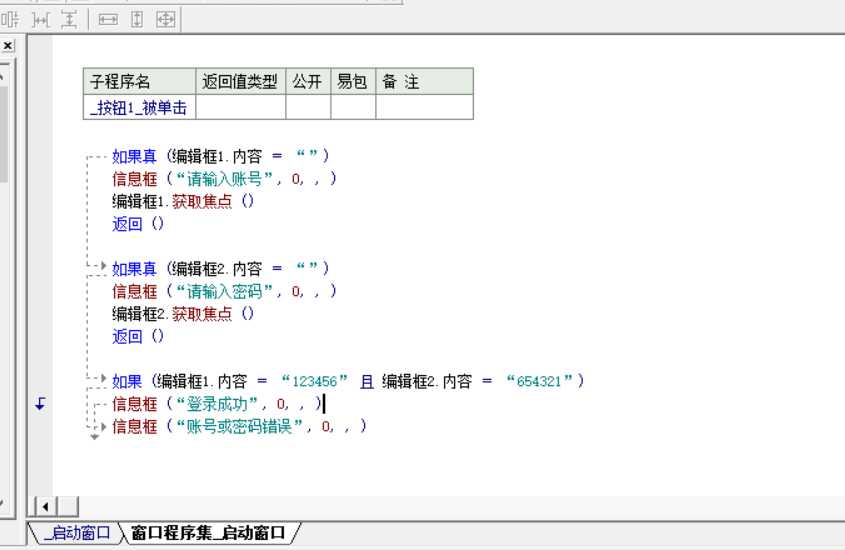Screen dimensions: 845x550
Task: Click the 编辑框2.获取焦点 () line
Action: tap(183, 314)
